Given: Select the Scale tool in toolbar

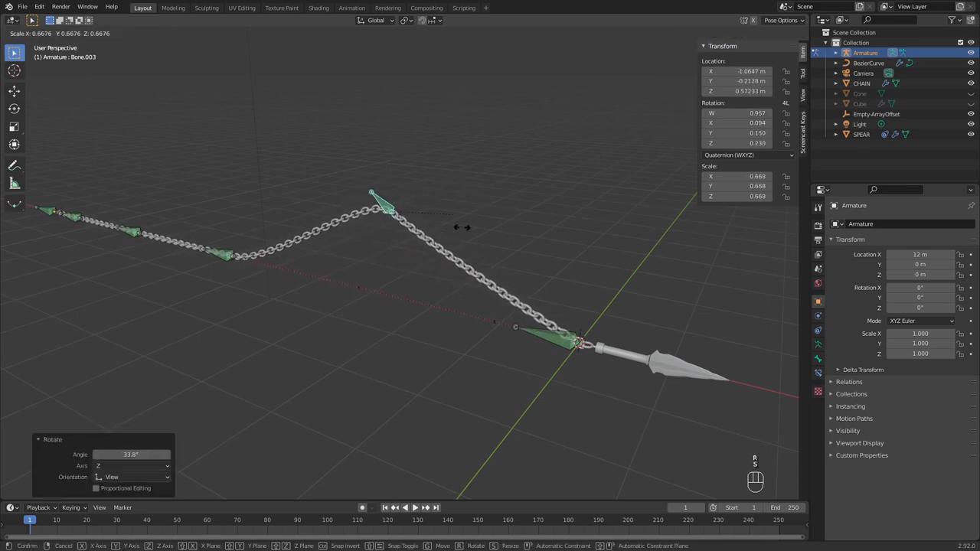Looking at the screenshot, I should point(14,126).
